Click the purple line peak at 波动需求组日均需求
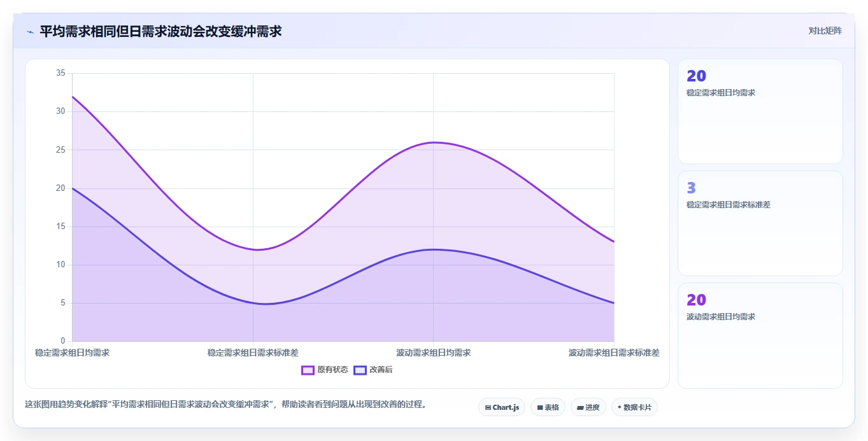This screenshot has height=441, width=868. click(434, 143)
